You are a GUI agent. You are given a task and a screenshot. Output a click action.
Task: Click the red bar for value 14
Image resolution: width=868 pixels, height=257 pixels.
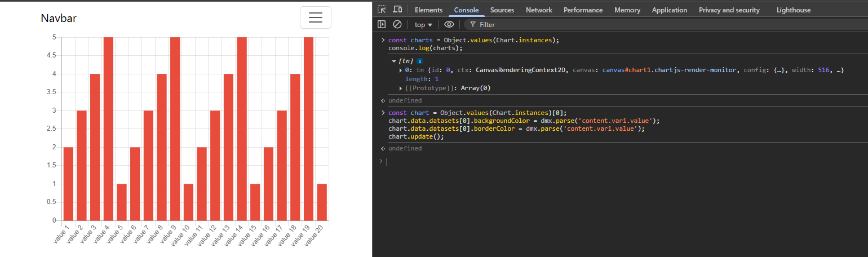[x=241, y=128]
